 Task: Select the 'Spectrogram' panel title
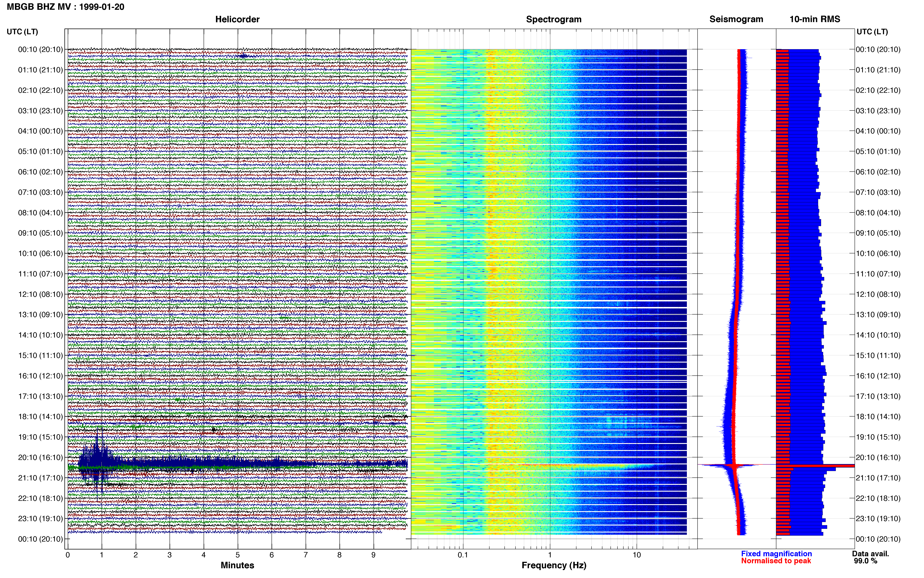(554, 19)
